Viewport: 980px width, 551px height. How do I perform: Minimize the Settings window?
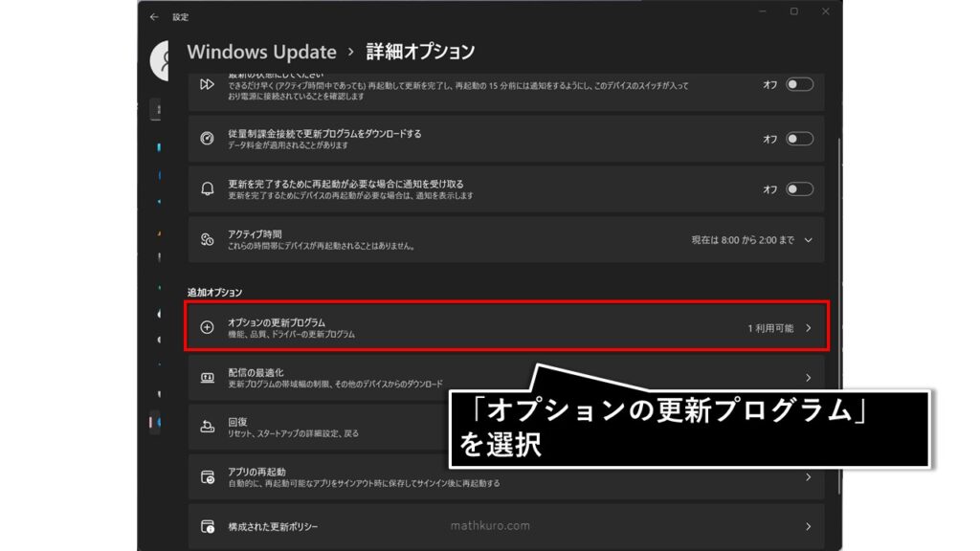[763, 11]
